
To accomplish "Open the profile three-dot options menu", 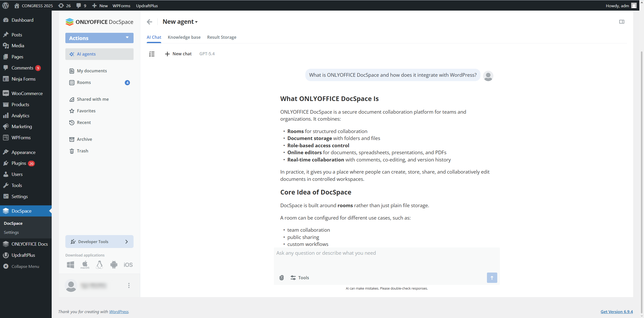I will (129, 285).
